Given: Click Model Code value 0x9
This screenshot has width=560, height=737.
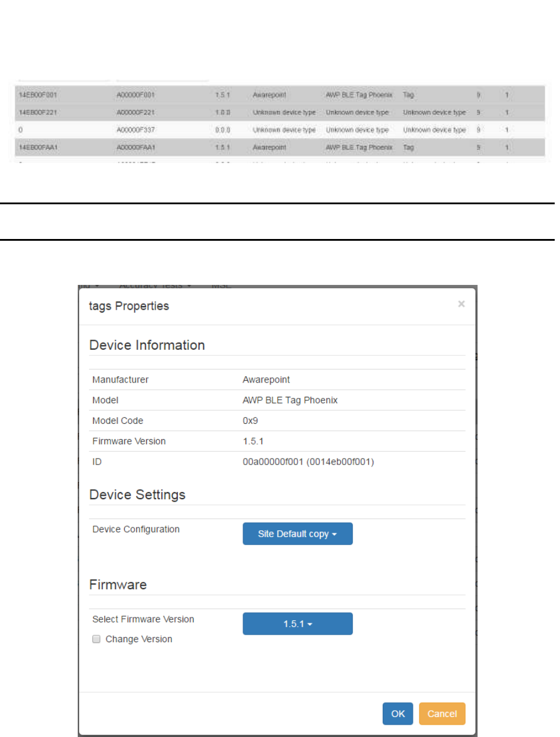Looking at the screenshot, I should point(250,421).
